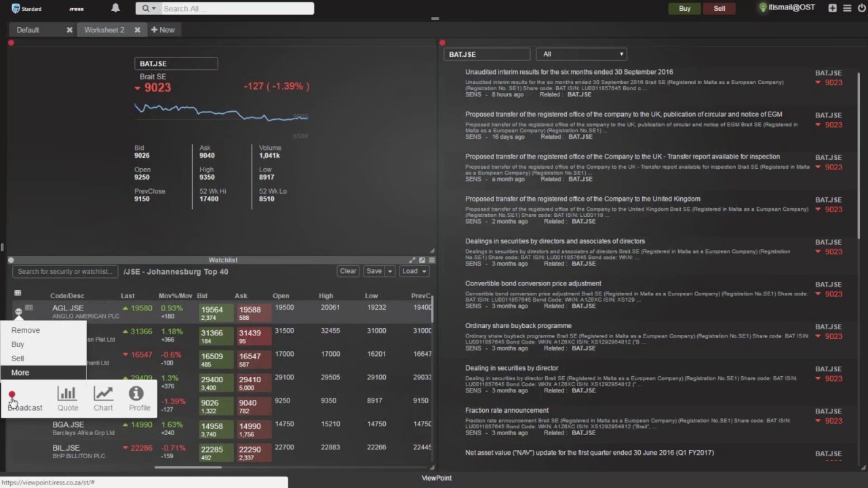Focus the Search All input field
The height and width of the screenshot is (488, 868).
point(237,9)
